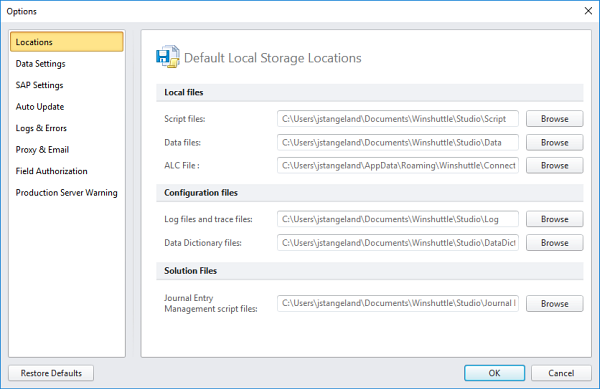Screen dimensions: 600x389
Task: Click the Default Local Storage Locations heading
Action: pos(272,58)
